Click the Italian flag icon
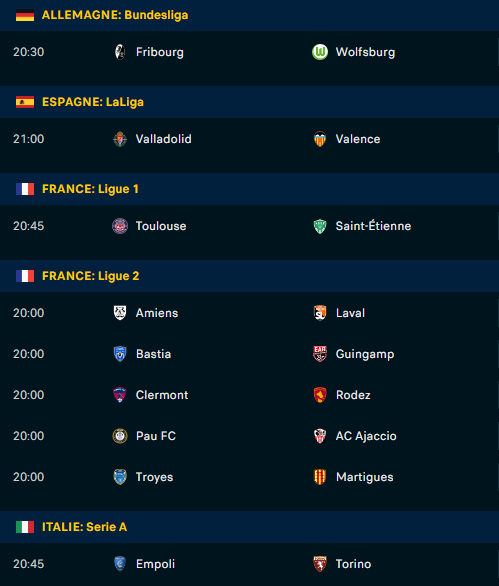The width and height of the screenshot is (499, 586). tap(25, 527)
